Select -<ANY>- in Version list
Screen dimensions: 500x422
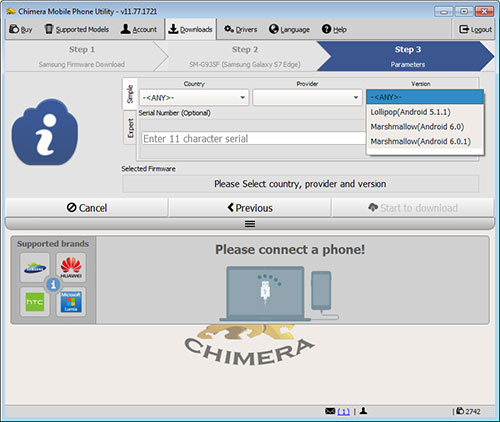point(425,97)
